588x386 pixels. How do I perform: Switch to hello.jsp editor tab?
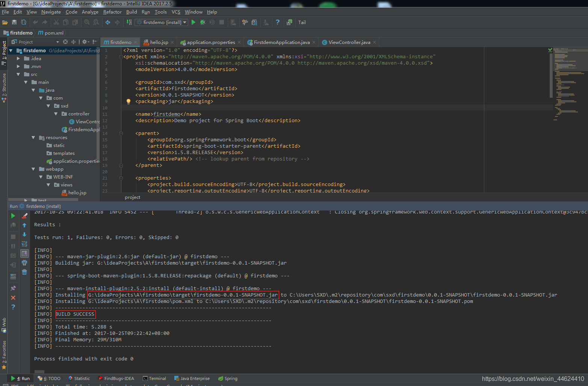point(159,42)
